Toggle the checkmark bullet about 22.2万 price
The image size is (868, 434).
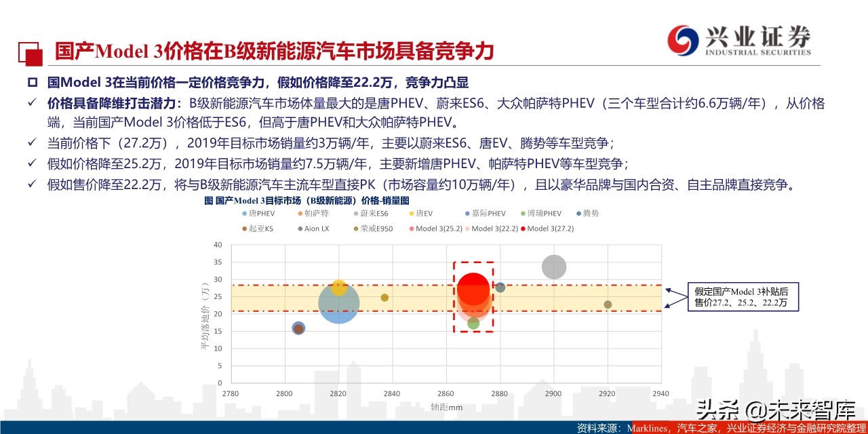click(33, 184)
